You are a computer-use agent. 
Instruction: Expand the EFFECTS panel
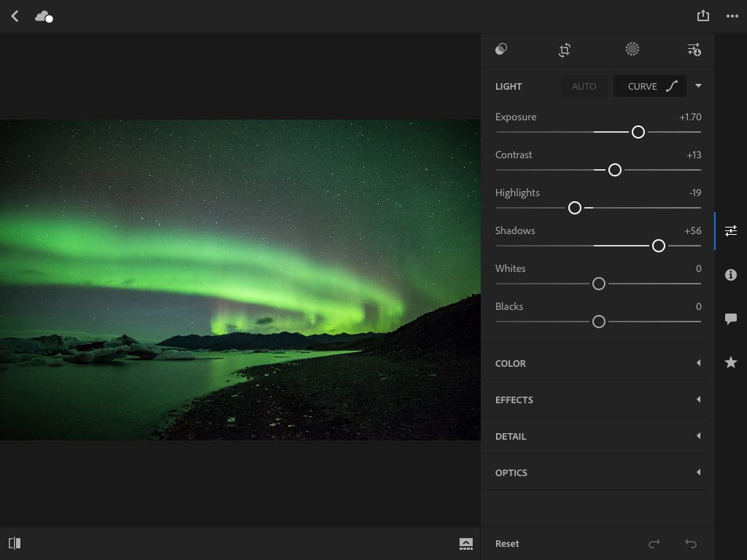pos(596,399)
